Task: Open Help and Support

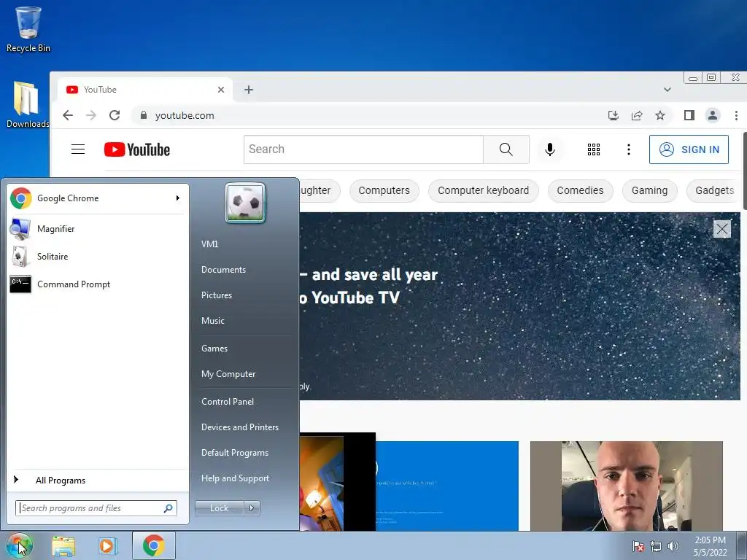Action: coord(235,478)
